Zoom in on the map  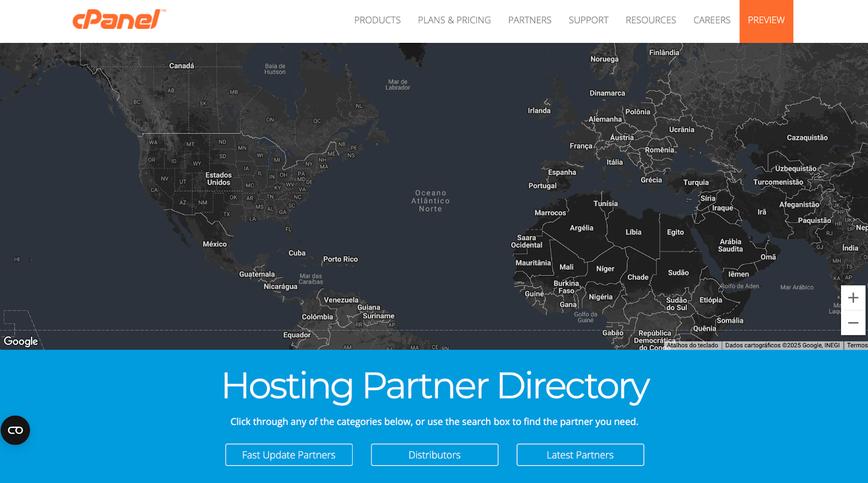pyautogui.click(x=853, y=298)
